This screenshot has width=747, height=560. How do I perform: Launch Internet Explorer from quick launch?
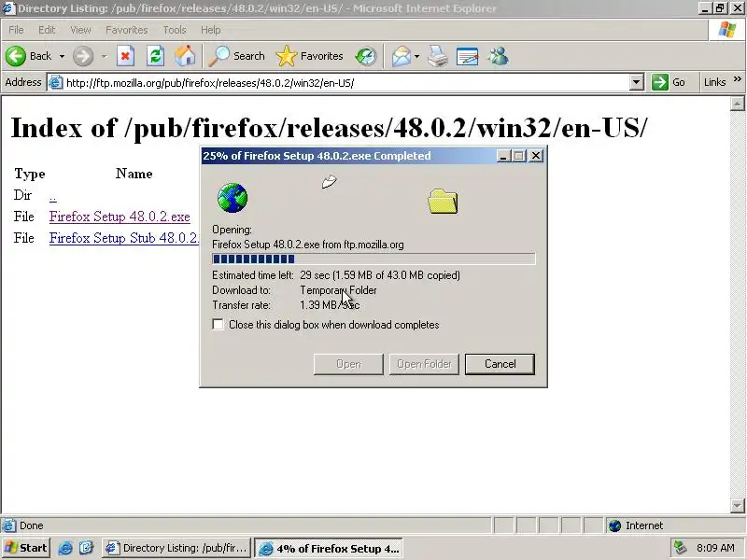point(65,548)
